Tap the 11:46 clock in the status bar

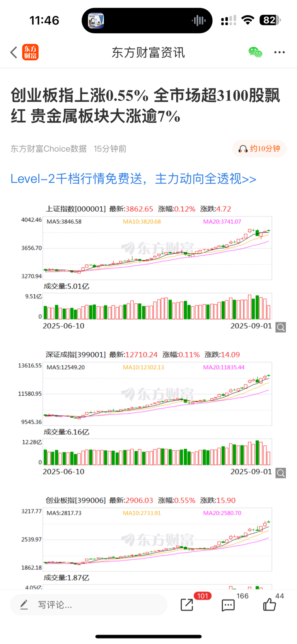tap(44, 20)
